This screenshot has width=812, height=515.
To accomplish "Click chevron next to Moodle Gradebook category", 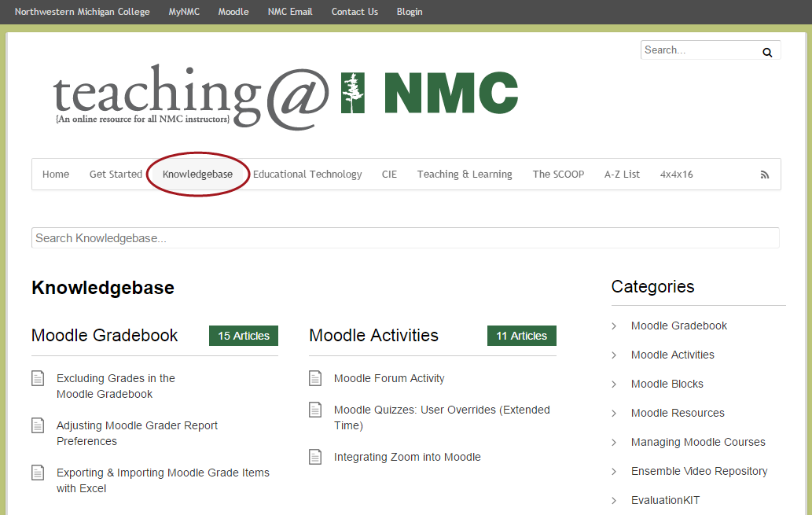I will click(x=614, y=326).
